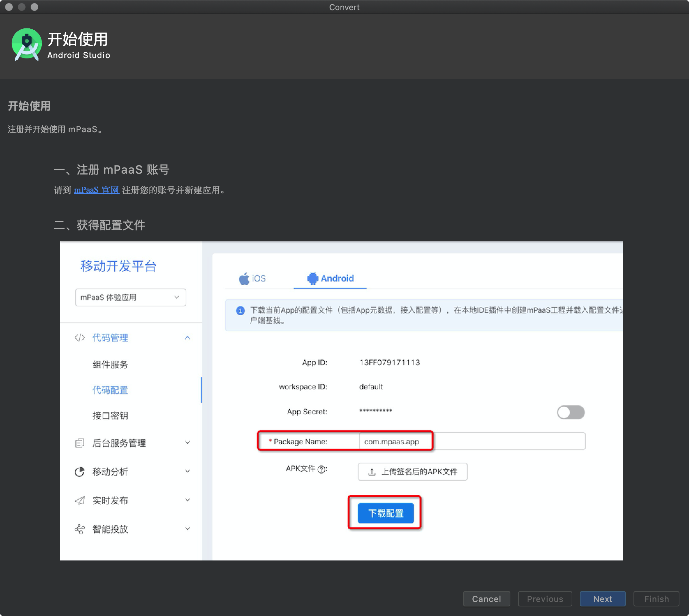
Task: Click the Android robot tab icon
Action: coord(313,279)
